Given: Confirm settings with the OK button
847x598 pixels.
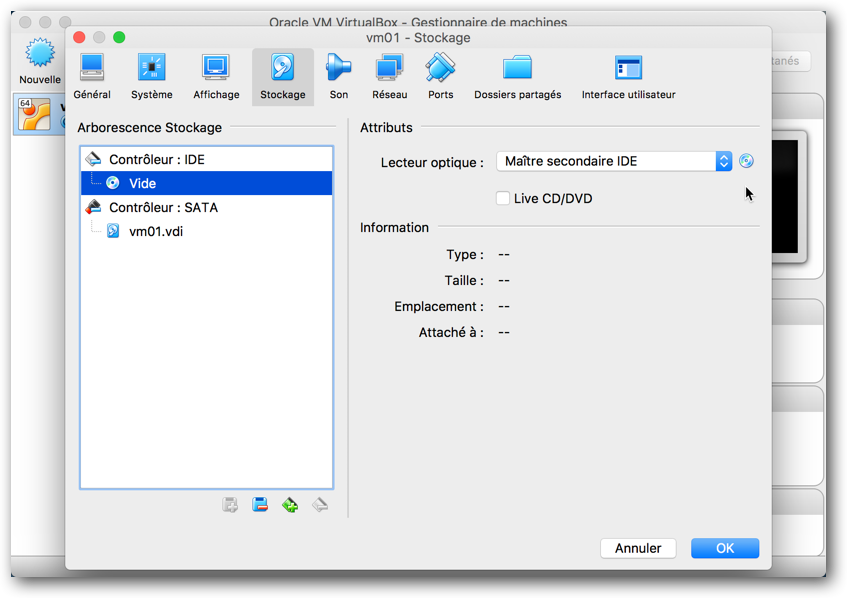Looking at the screenshot, I should tap(725, 548).
